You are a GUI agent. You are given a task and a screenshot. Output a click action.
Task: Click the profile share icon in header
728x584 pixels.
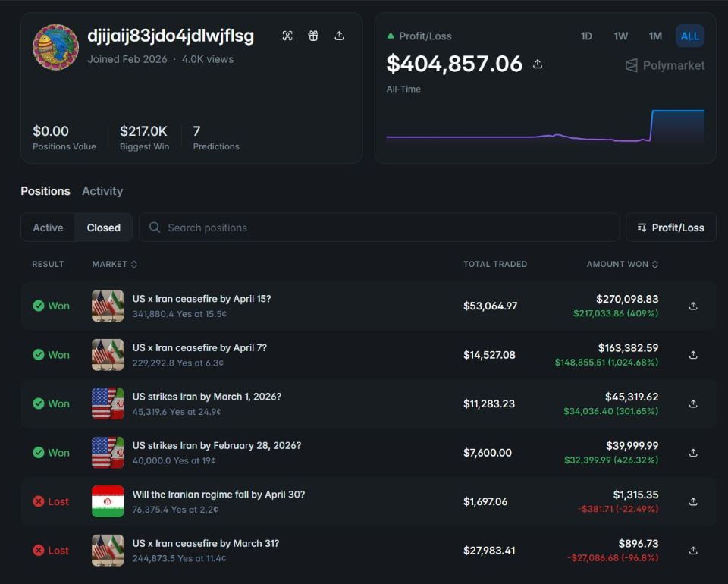(x=339, y=36)
